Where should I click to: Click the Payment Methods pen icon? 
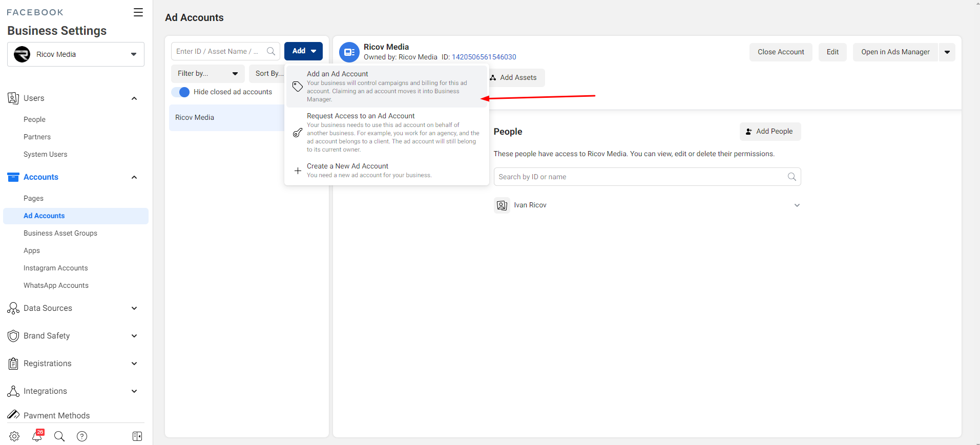(x=13, y=415)
